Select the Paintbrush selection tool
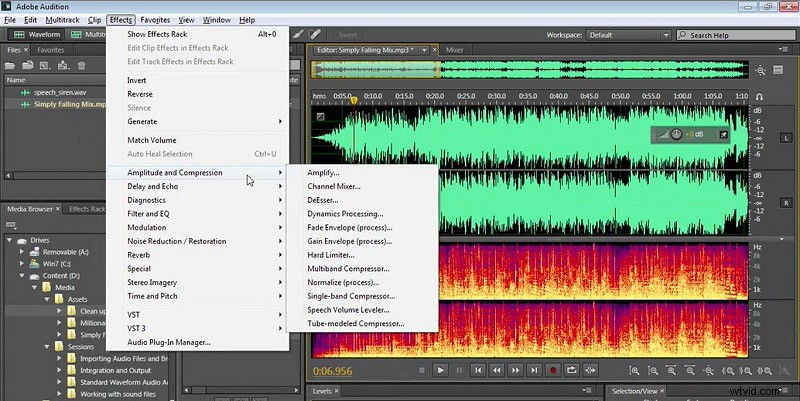 (298, 34)
